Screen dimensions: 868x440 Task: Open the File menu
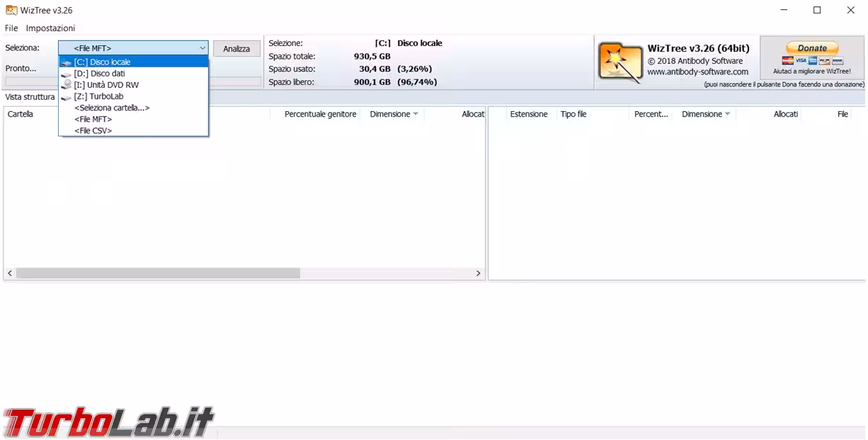pyautogui.click(x=11, y=28)
